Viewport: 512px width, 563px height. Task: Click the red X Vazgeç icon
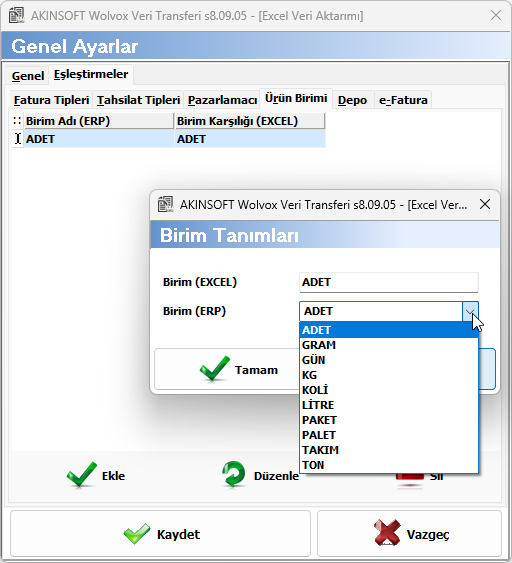[x=387, y=532]
